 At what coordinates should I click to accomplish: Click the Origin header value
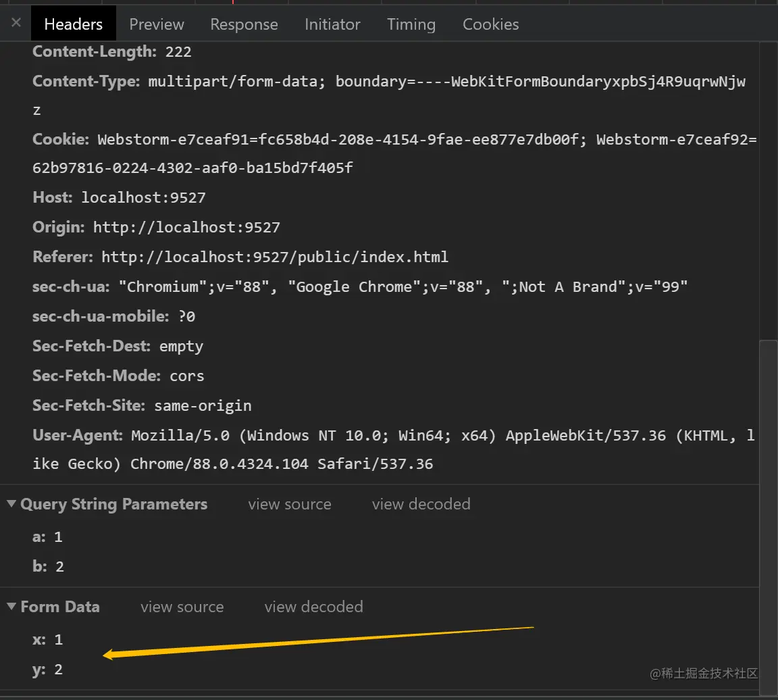pos(186,227)
